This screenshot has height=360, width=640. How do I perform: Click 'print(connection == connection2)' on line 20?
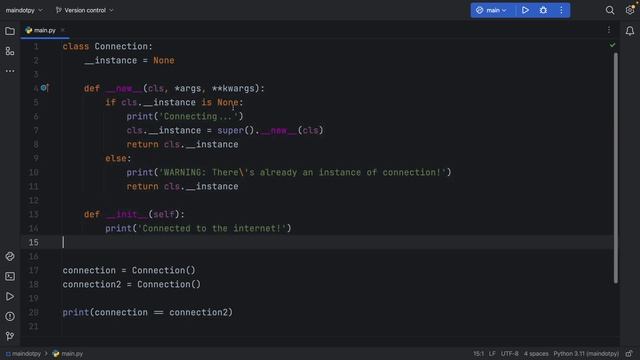click(147, 312)
